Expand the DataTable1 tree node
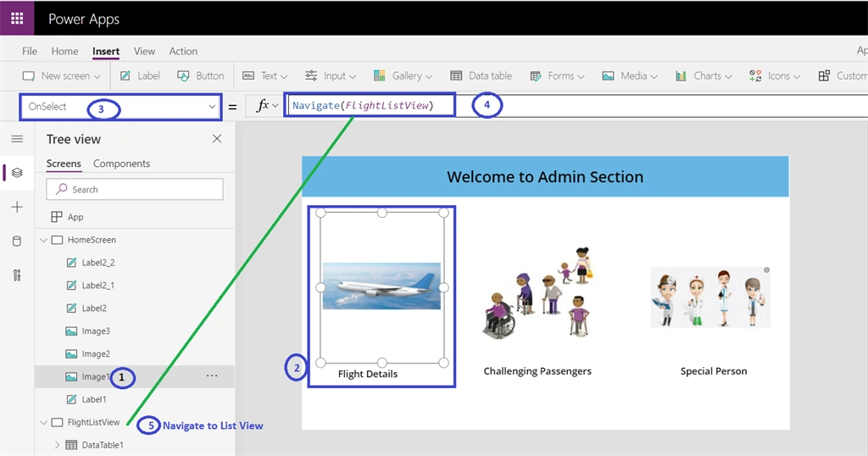 (57, 445)
